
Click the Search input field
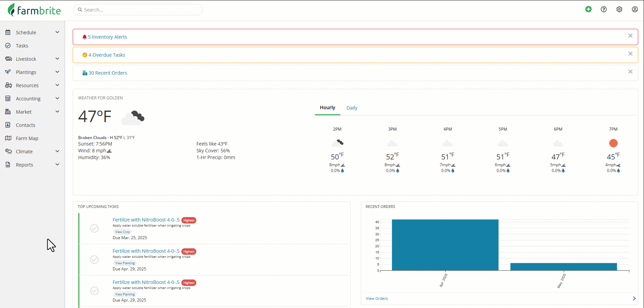(x=138, y=9)
